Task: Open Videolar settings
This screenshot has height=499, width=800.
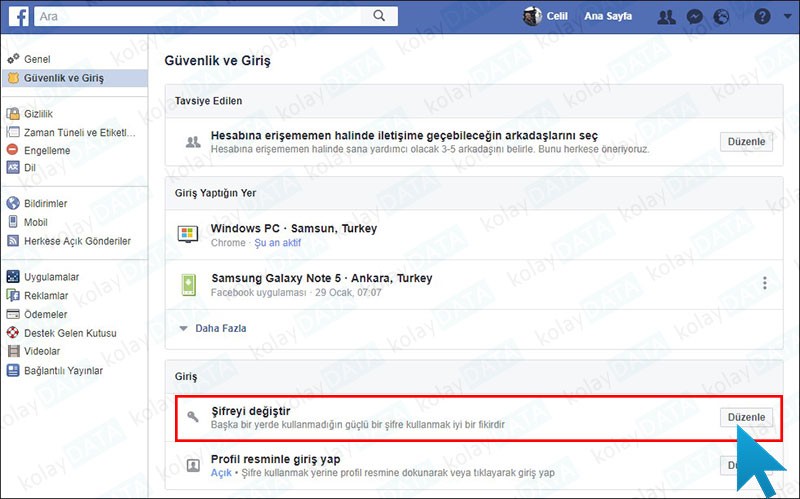Action: (x=42, y=351)
